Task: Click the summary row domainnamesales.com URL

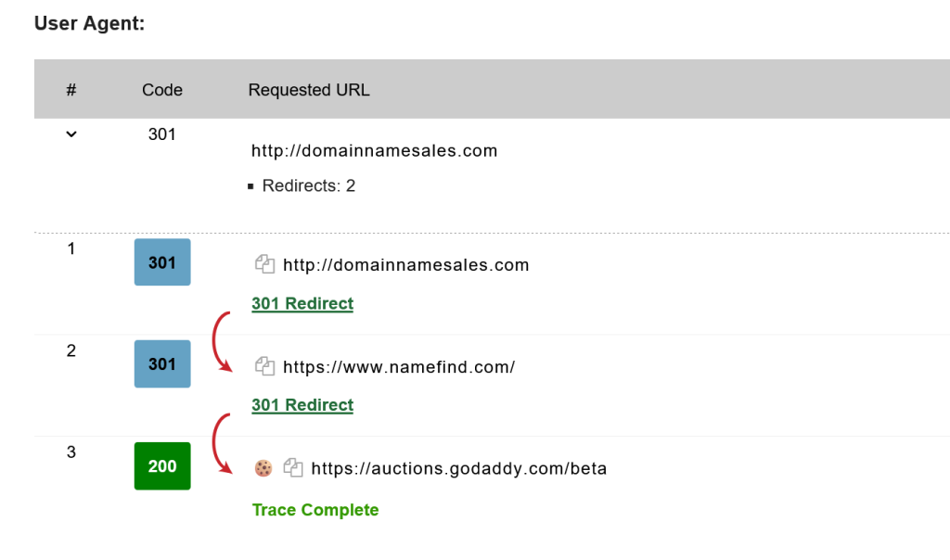Action: click(x=375, y=150)
